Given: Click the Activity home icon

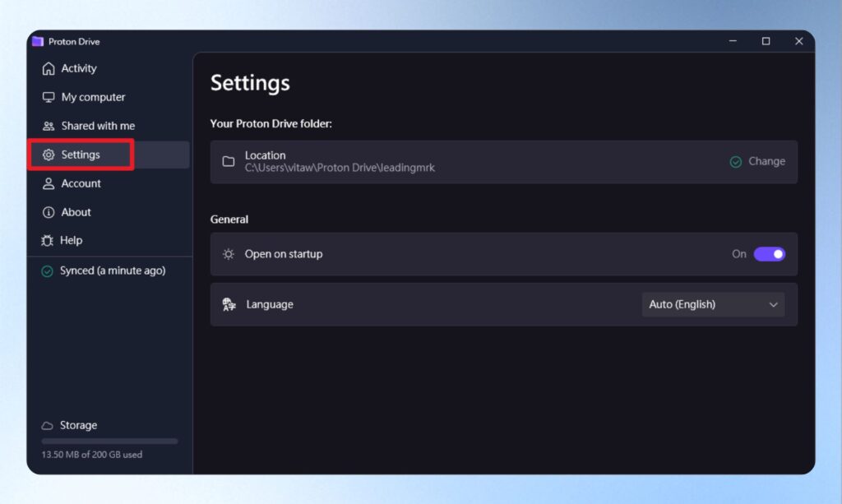Looking at the screenshot, I should click(x=49, y=69).
